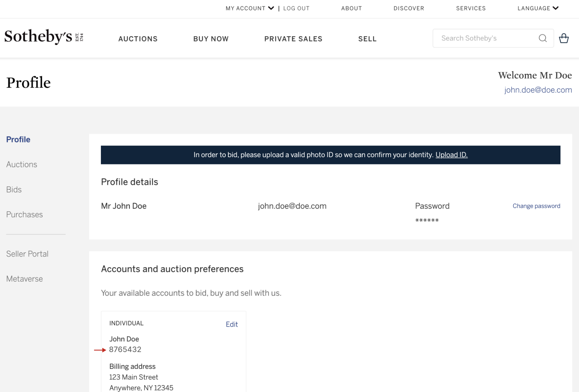The height and width of the screenshot is (392, 579).
Task: Click the Sell navigation item
Action: pos(367,39)
